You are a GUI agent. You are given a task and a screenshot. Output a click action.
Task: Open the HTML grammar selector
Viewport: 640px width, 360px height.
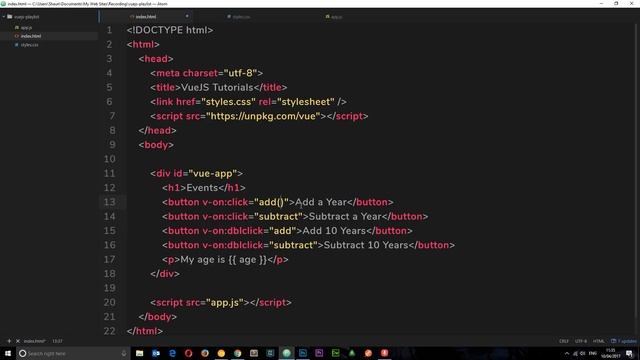599,341
